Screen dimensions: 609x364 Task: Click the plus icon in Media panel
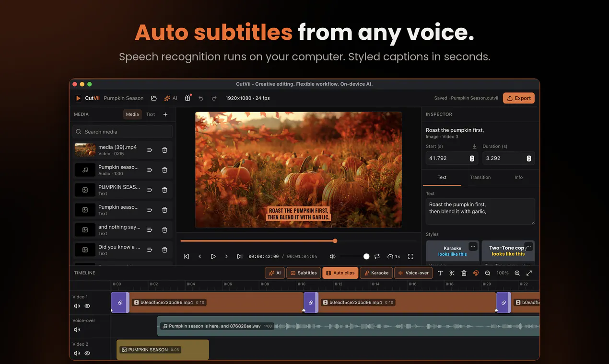165,114
